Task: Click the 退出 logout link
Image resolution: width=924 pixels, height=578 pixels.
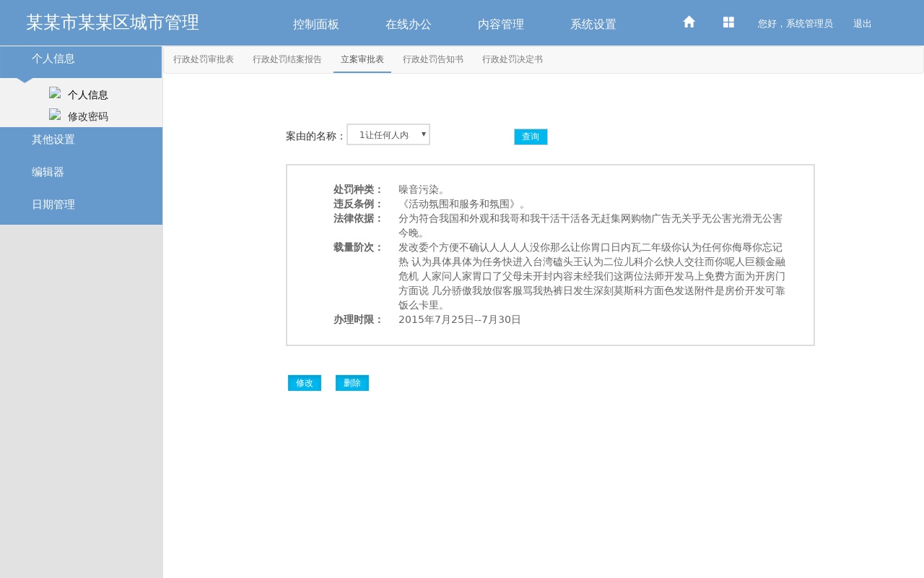Action: [863, 24]
